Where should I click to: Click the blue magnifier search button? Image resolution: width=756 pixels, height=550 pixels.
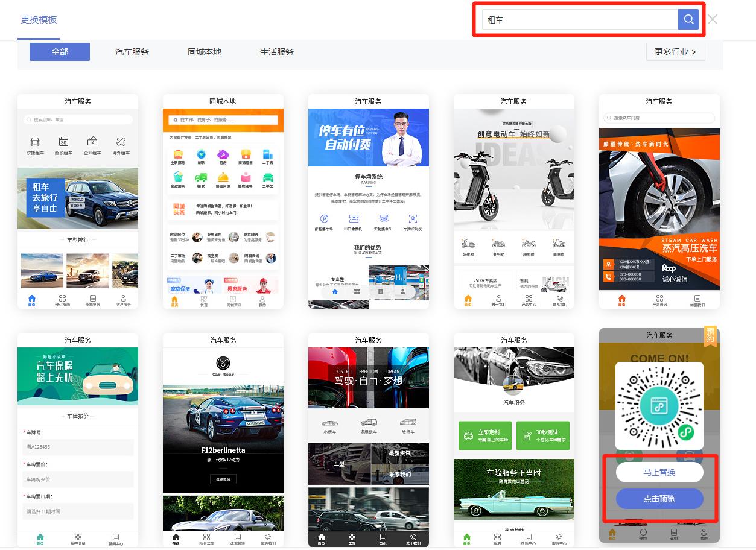coord(688,19)
